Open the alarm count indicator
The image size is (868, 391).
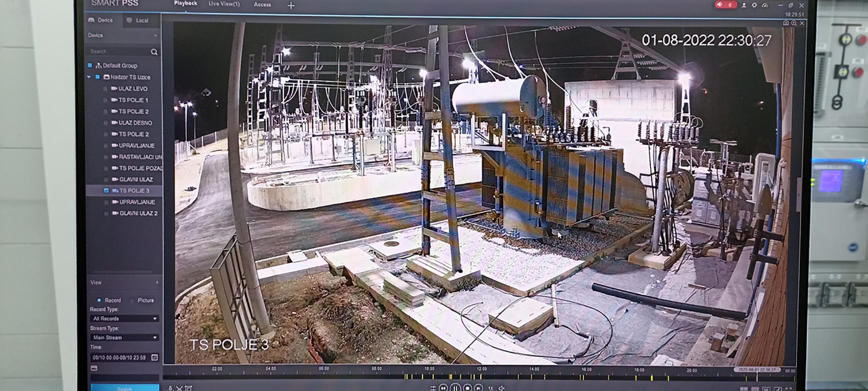tap(725, 5)
